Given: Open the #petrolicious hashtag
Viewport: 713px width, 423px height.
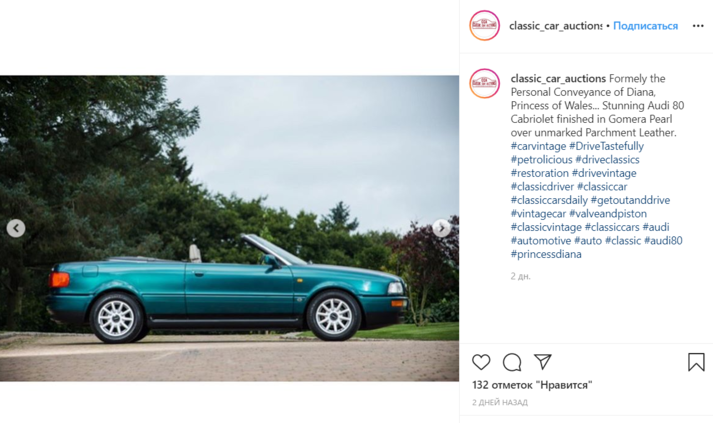Looking at the screenshot, I should coord(541,160).
